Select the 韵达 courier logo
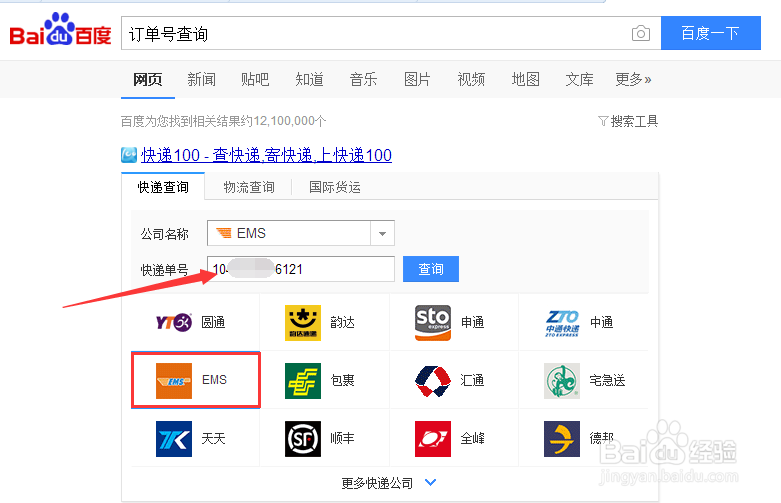The height and width of the screenshot is (503, 781). 303,323
